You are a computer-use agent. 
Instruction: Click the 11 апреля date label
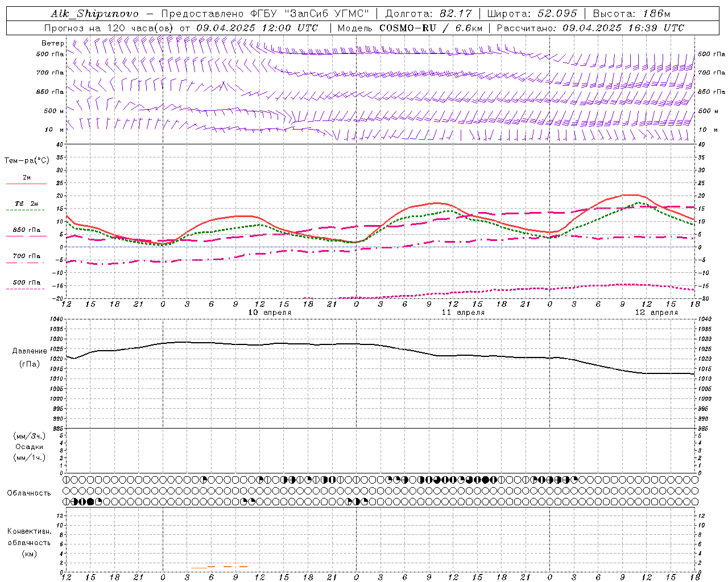pos(463,313)
